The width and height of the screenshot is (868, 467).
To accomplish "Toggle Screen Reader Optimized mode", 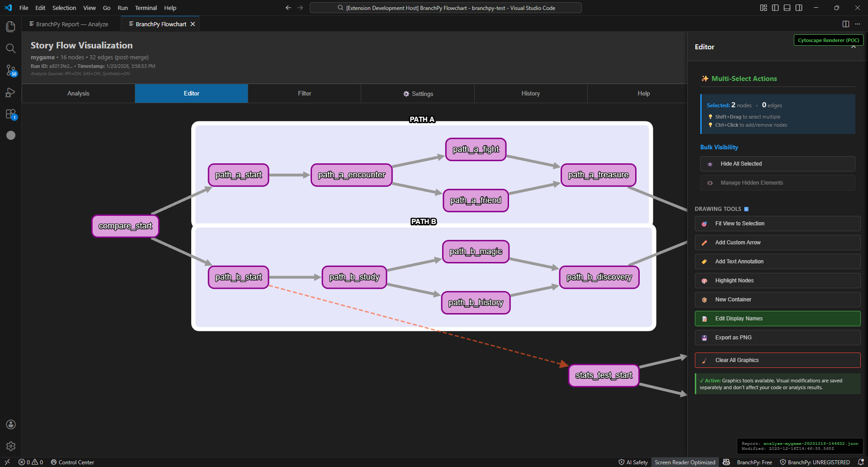I will 684,462.
